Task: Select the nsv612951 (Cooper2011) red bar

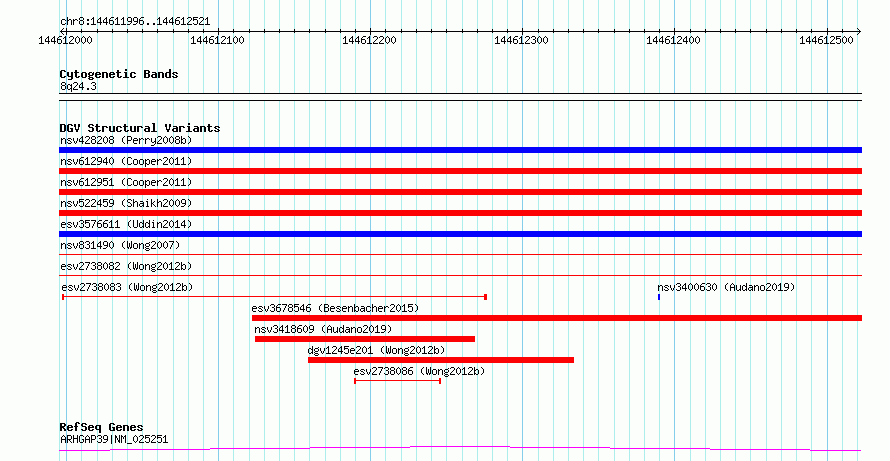Action: click(x=460, y=192)
